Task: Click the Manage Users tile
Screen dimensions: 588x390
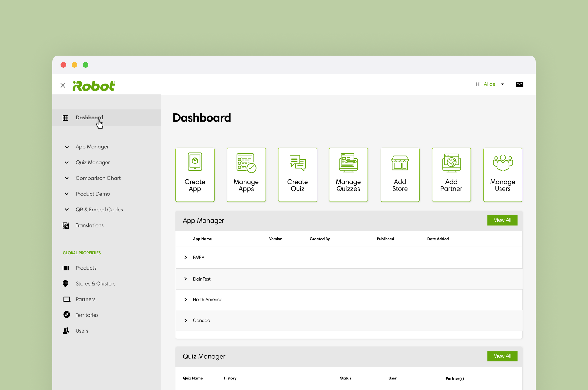Action: (x=502, y=175)
